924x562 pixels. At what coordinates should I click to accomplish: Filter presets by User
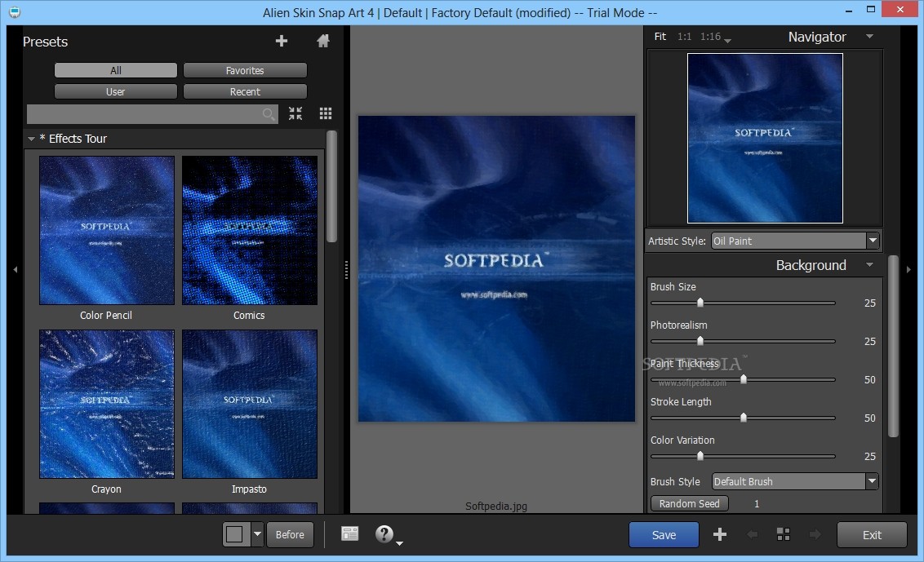pos(116,91)
